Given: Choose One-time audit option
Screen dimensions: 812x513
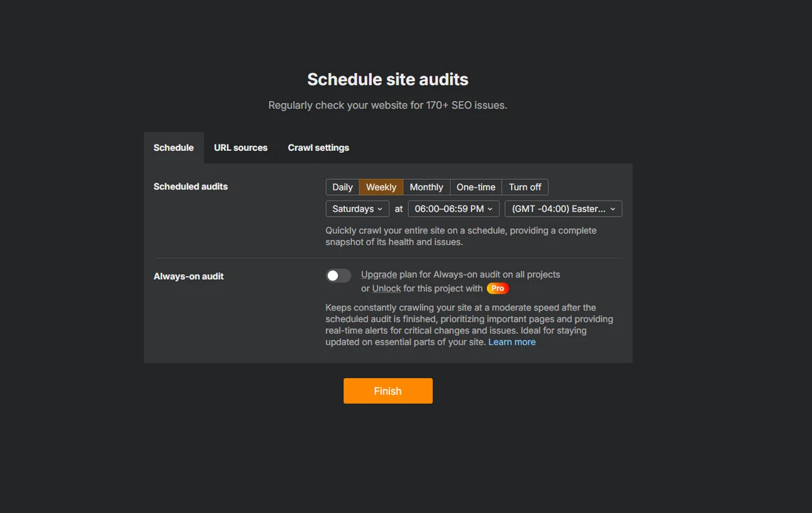Looking at the screenshot, I should click(476, 187).
